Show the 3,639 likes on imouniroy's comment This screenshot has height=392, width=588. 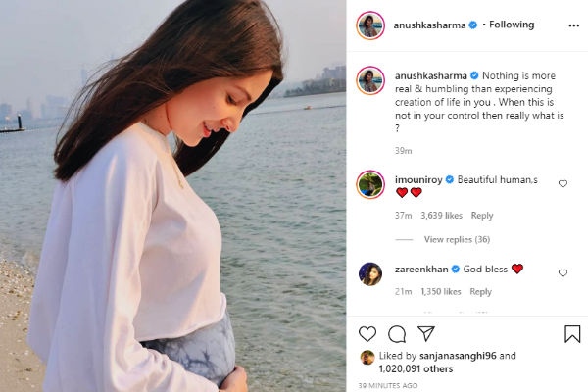tap(441, 216)
